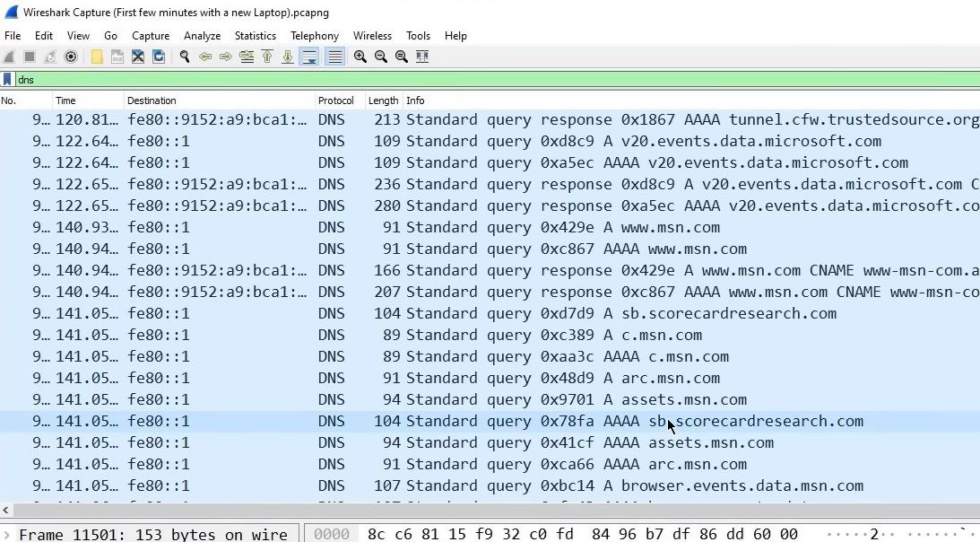Image resolution: width=980 pixels, height=542 pixels.
Task: Select query 0x41cf AAAA assets.msn.com
Action: click(490, 442)
